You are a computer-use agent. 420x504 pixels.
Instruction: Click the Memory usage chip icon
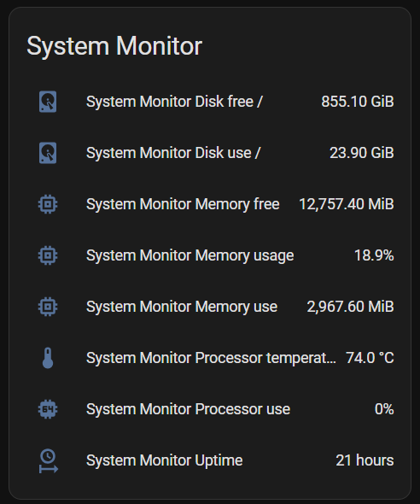pos(48,255)
